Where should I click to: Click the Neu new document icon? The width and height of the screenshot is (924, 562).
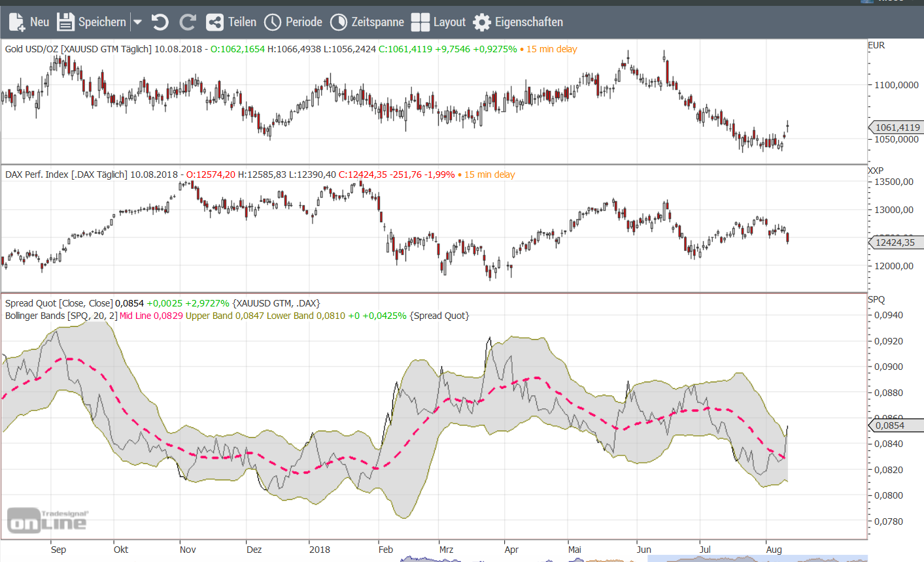pos(16,22)
